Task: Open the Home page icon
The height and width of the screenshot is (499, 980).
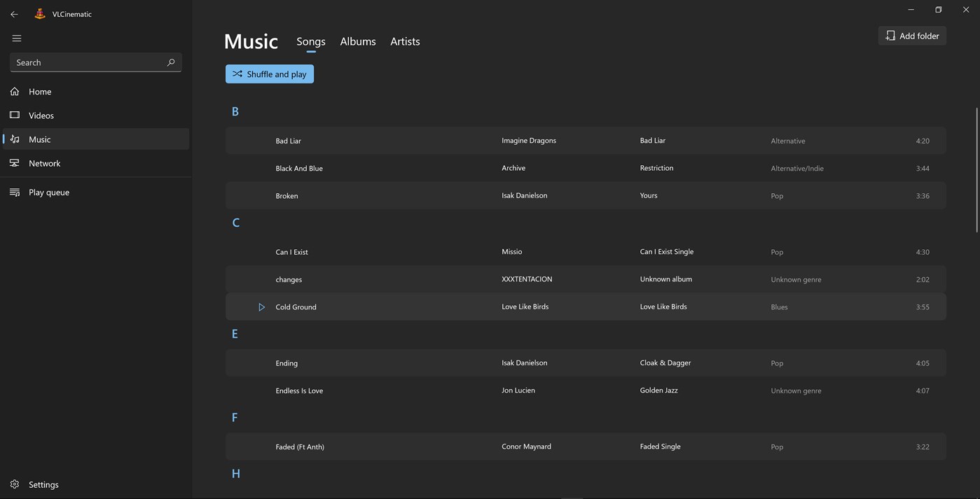Action: (15, 92)
